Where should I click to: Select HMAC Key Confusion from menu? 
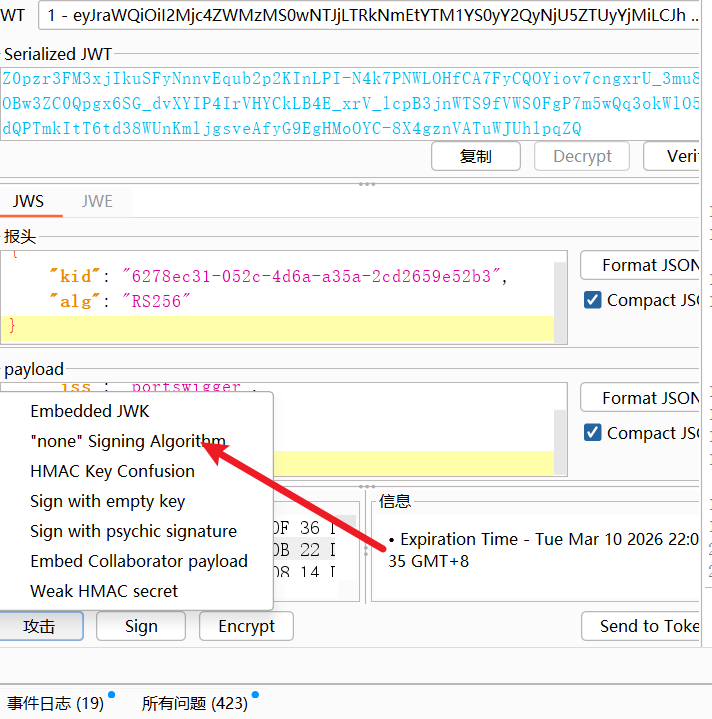click(112, 471)
